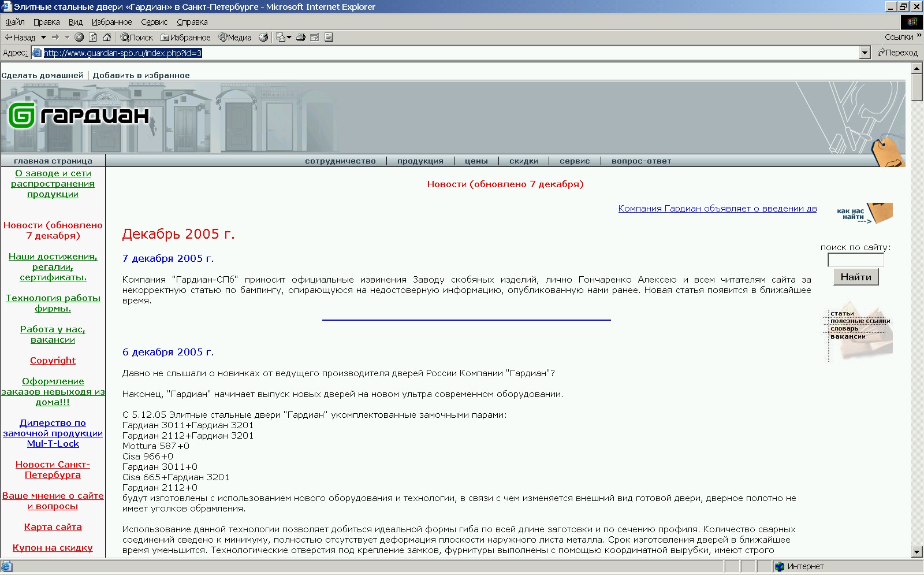Open the сервис nav item
This screenshot has width=924, height=575.
tap(575, 161)
